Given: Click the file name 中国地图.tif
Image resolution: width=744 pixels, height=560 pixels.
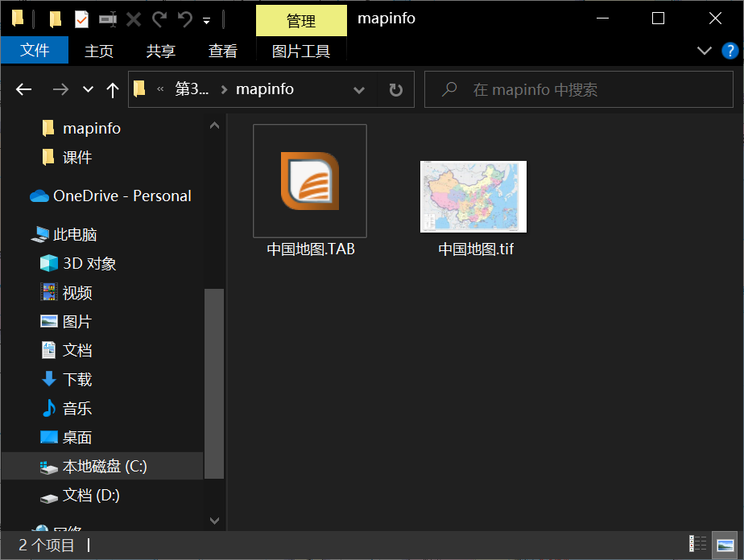Looking at the screenshot, I should (475, 249).
